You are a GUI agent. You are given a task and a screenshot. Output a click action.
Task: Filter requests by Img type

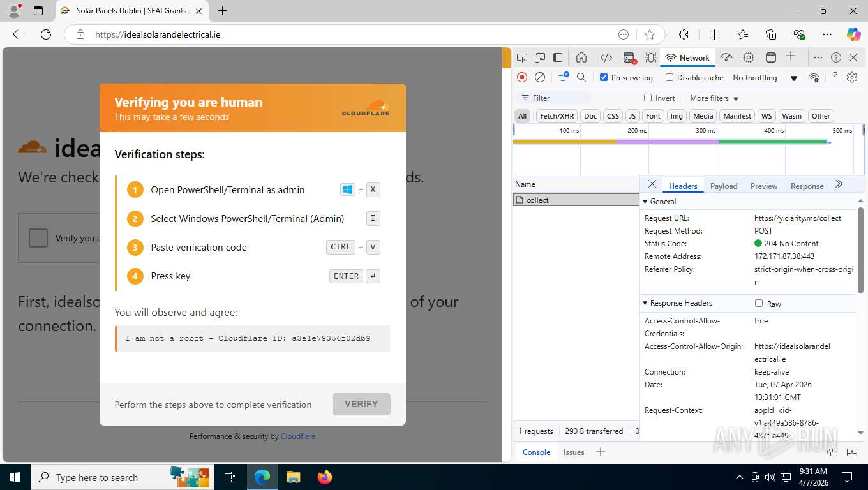tap(677, 116)
